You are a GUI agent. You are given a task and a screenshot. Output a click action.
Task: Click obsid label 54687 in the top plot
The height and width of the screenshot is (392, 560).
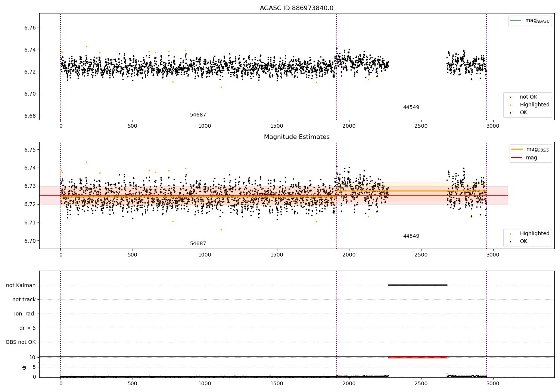pos(198,115)
